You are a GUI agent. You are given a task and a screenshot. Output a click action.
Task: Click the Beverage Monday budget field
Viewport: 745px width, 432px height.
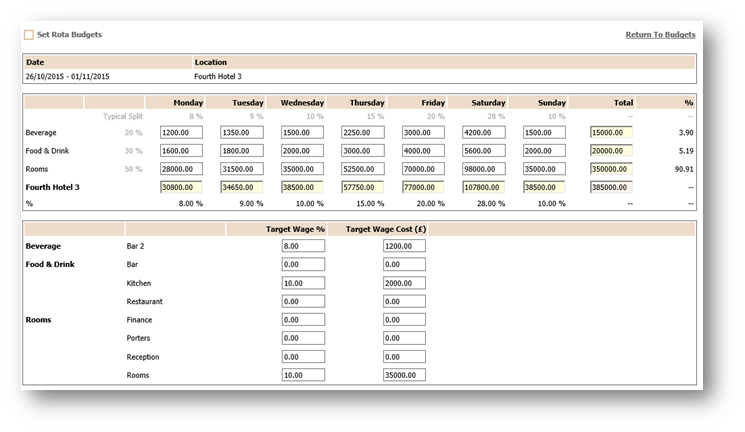[181, 132]
